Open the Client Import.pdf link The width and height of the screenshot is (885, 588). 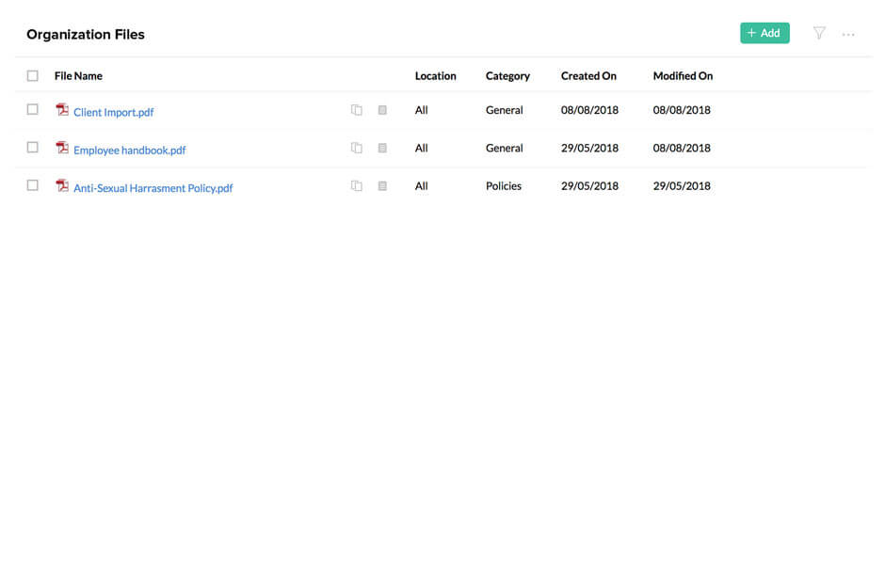click(113, 112)
